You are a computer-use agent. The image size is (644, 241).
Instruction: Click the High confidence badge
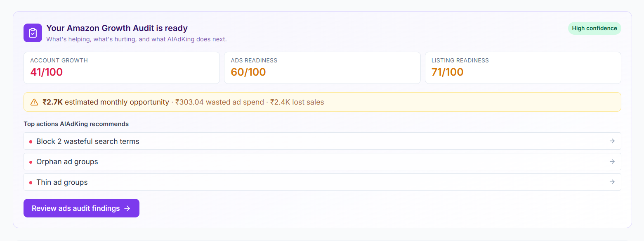pos(594,28)
